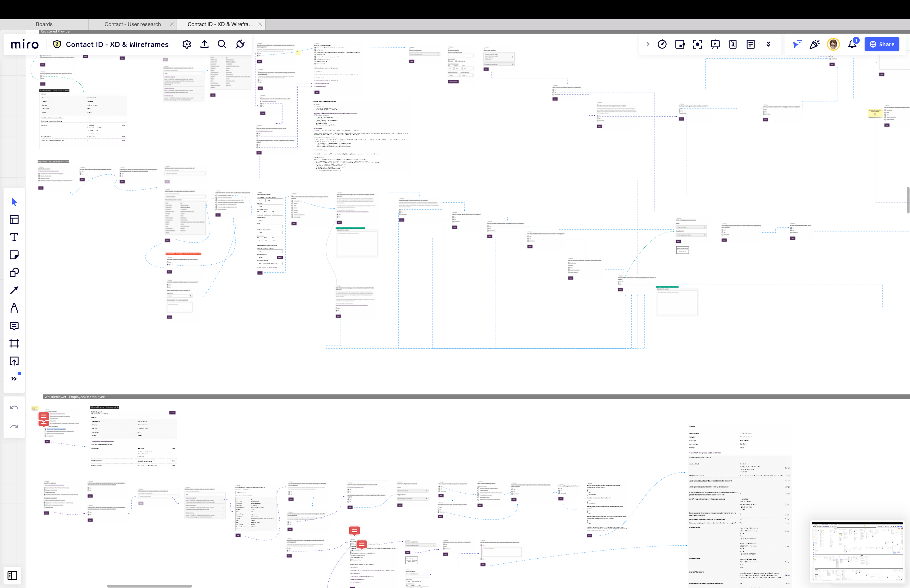
Task: Pick the Sticky note tool
Action: tap(14, 255)
